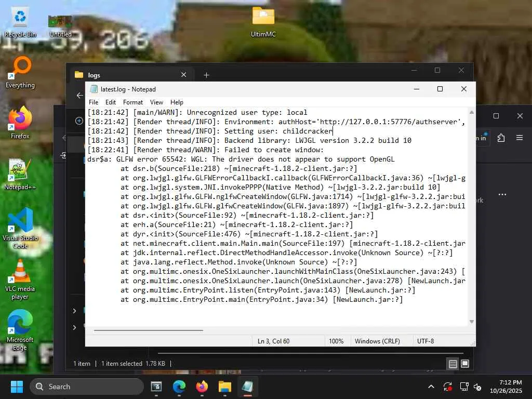The height and width of the screenshot is (399, 532).
Task: Click 'Windows (CRLF)' in the status bar
Action: pyautogui.click(x=377, y=341)
